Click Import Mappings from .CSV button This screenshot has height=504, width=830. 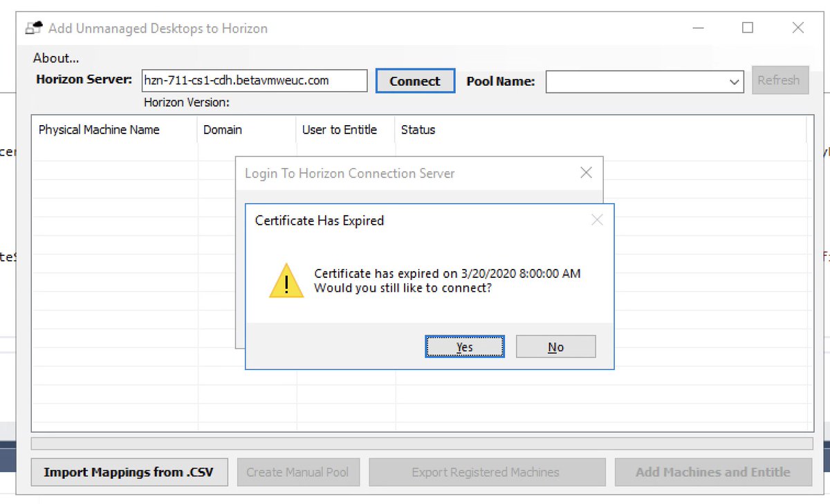129,472
